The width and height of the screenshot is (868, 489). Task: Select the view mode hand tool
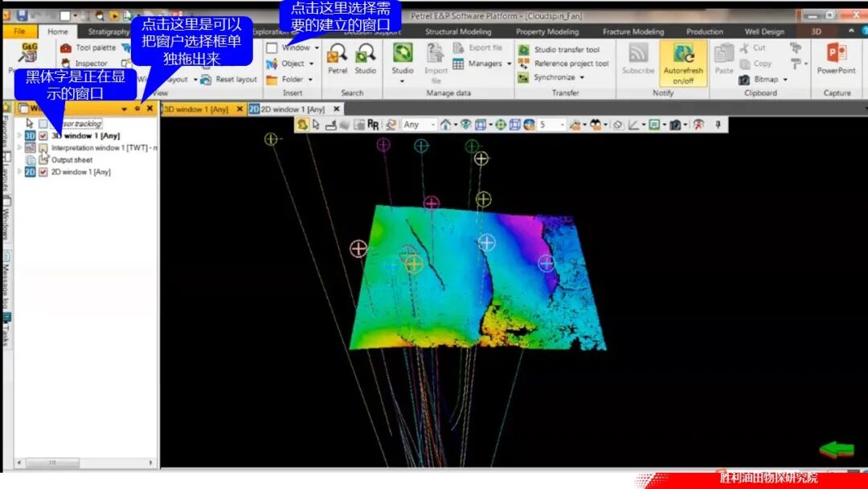click(x=301, y=125)
